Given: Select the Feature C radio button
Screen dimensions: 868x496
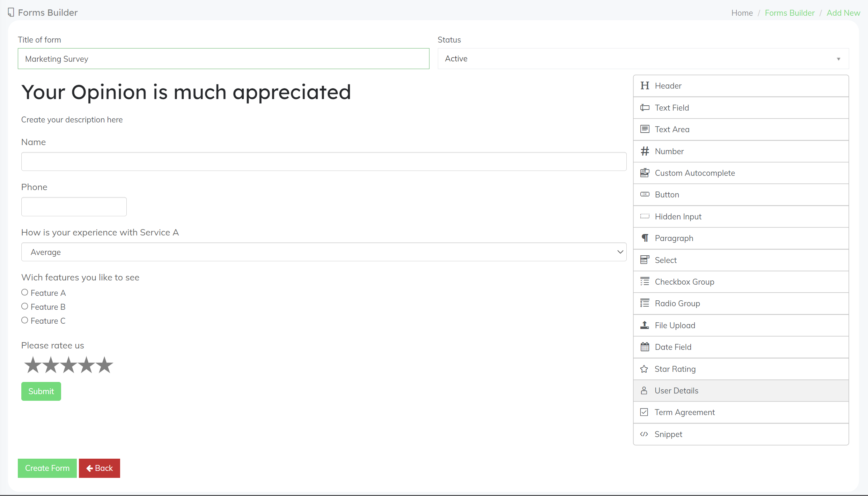Looking at the screenshot, I should (x=24, y=320).
